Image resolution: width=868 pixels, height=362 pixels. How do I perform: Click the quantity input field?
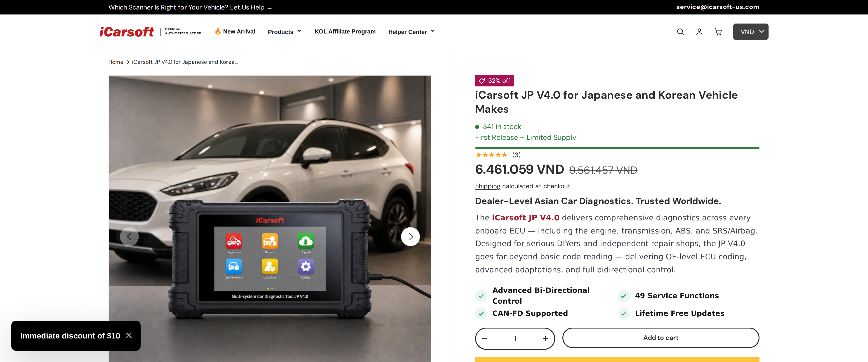[x=515, y=338]
